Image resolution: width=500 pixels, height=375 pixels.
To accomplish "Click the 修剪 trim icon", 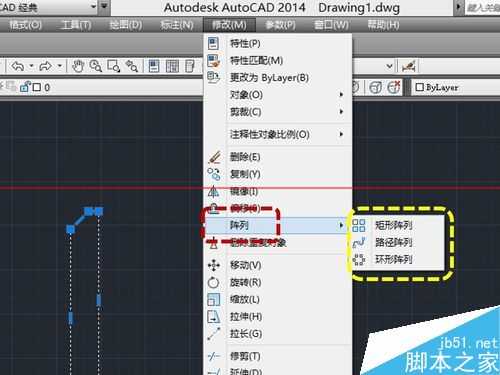I will [x=214, y=356].
